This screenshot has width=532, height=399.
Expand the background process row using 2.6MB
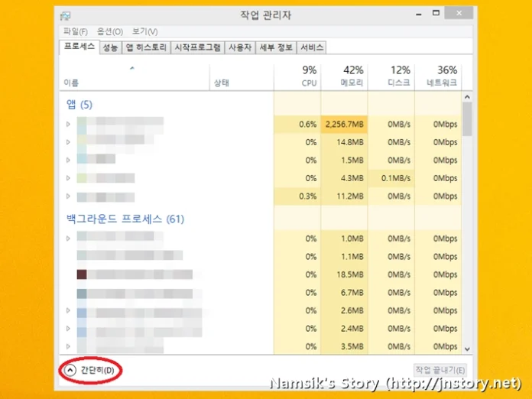tap(68, 311)
